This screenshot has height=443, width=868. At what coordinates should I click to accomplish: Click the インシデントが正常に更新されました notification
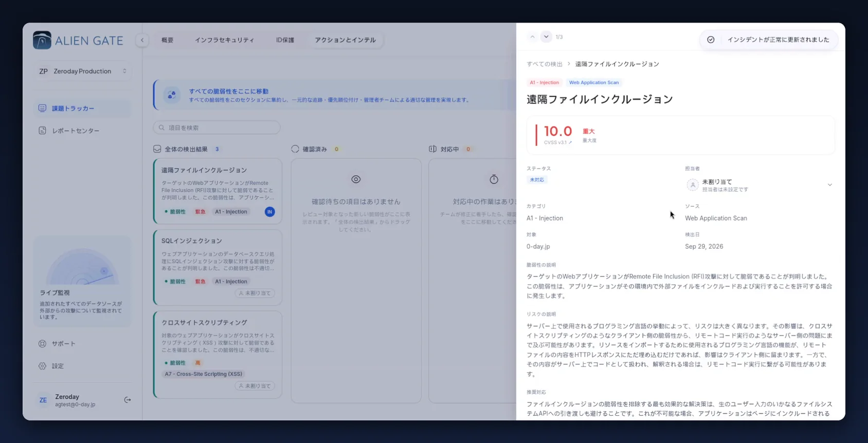pyautogui.click(x=769, y=40)
